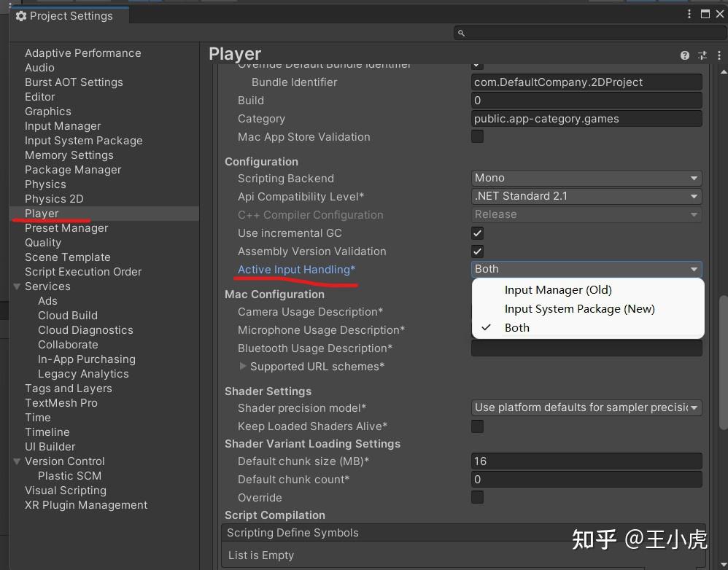Click the Build number field
728x570 pixels.
point(586,100)
